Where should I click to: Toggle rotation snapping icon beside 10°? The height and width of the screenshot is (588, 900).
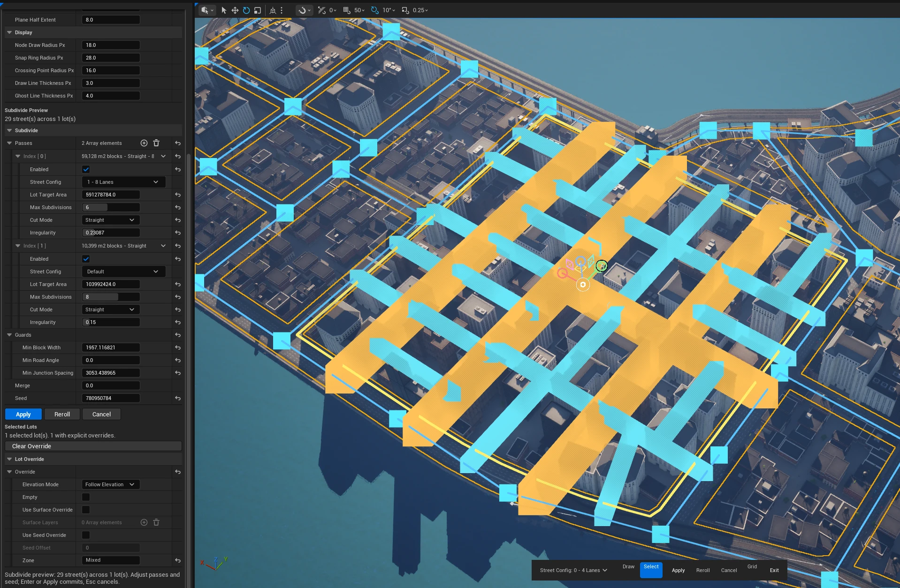point(374,10)
